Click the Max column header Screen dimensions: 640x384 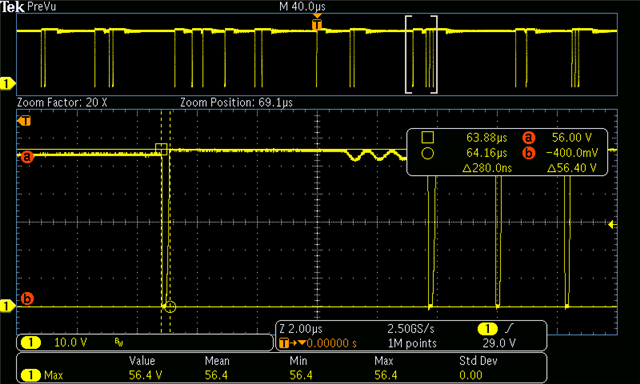coord(384,361)
